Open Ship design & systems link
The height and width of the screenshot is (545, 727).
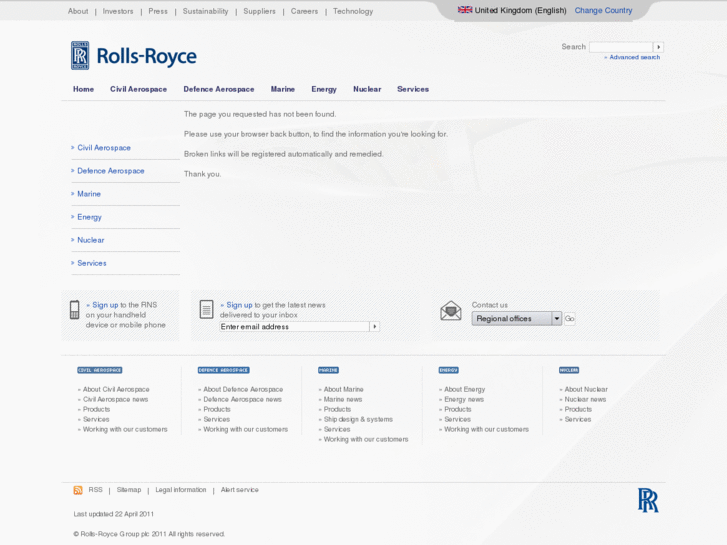(x=358, y=419)
